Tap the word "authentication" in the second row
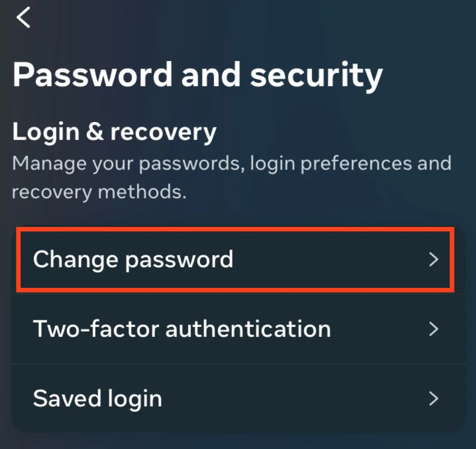The image size is (476, 449). [248, 329]
